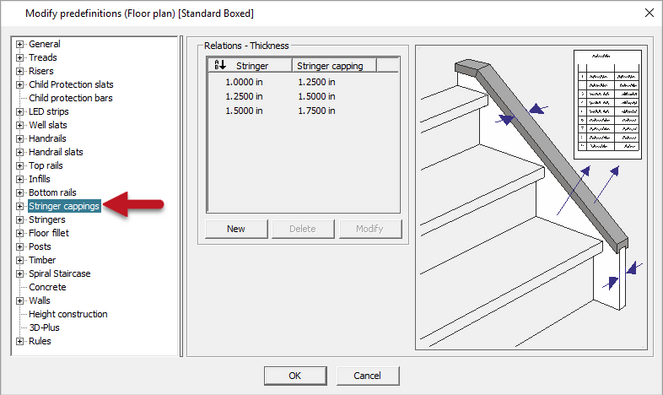Screen dimensions: 663x395
Task: Click the New button
Action: (x=236, y=229)
